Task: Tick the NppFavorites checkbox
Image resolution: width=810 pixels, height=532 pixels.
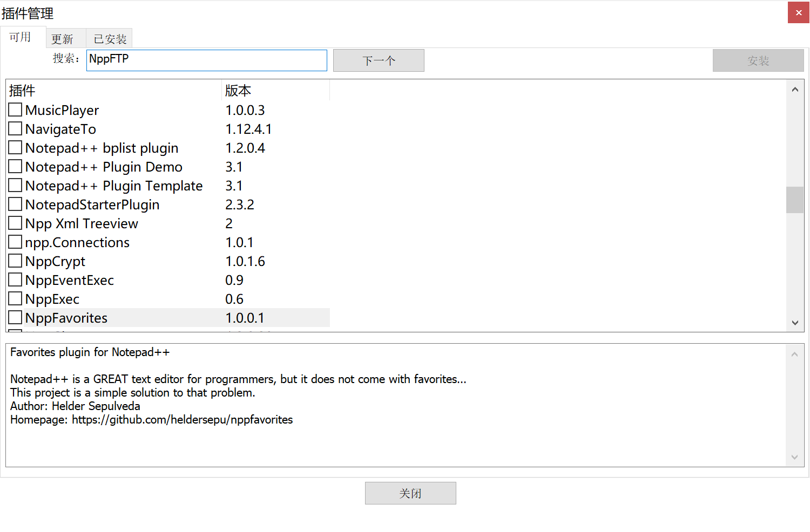Action: click(15, 318)
